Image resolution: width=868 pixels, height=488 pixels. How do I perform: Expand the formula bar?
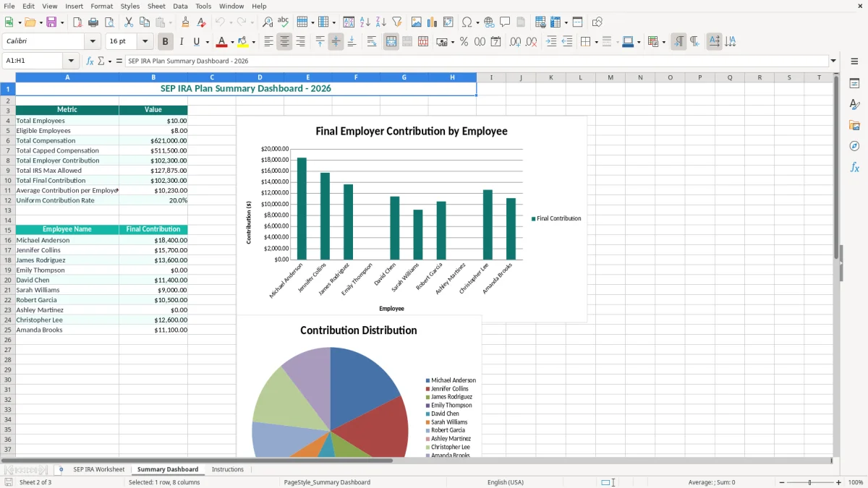[x=833, y=61]
